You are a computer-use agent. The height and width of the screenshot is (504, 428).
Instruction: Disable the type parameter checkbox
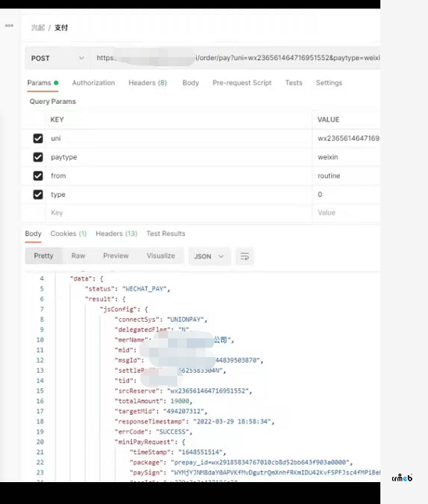38,195
